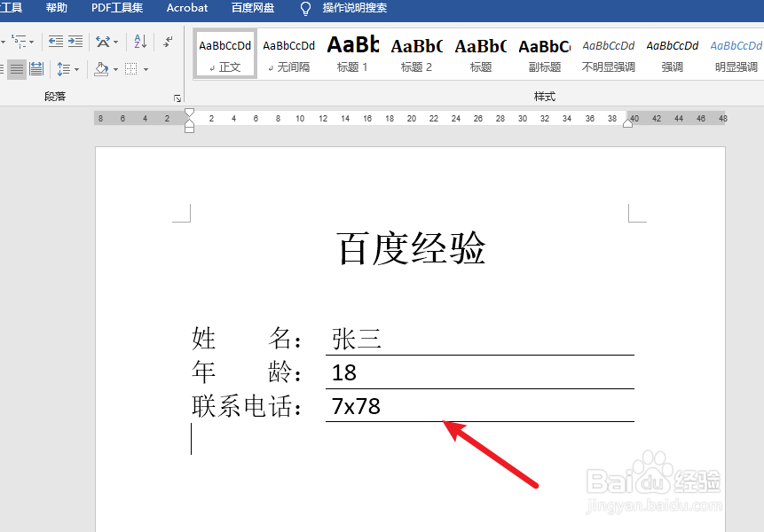The height and width of the screenshot is (532, 764).
Task: Click the label 联系电话:
Action: (247, 406)
